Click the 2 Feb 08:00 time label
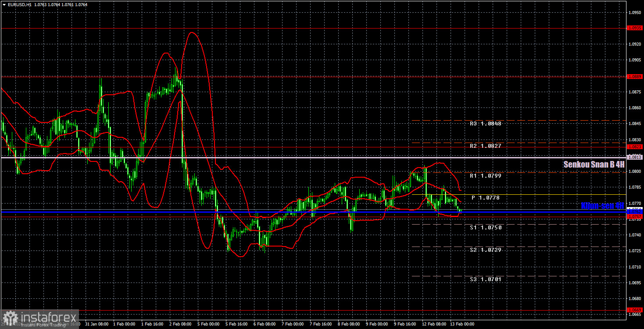This screenshot has width=644, height=329. coord(179,324)
